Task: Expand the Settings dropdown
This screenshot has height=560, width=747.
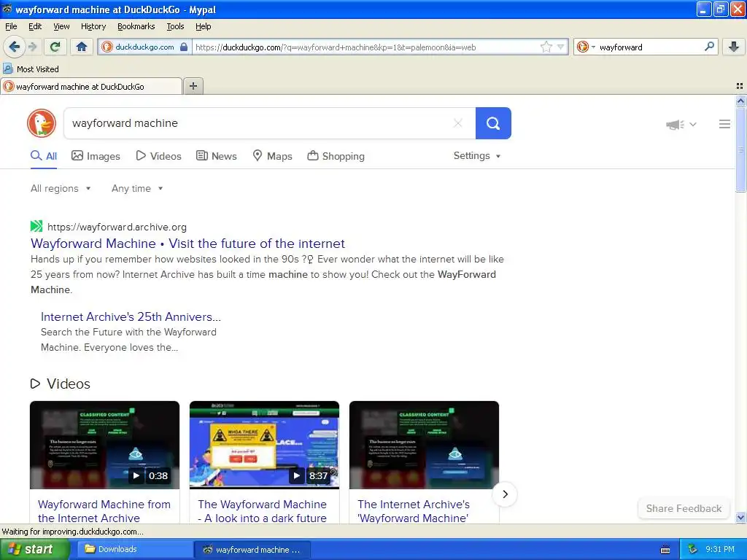Action: pyautogui.click(x=477, y=156)
